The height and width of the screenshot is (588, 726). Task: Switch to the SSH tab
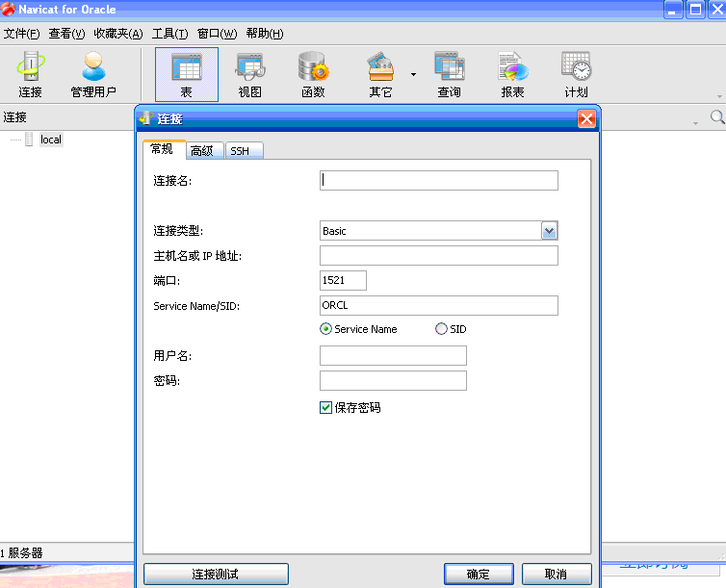pos(239,151)
